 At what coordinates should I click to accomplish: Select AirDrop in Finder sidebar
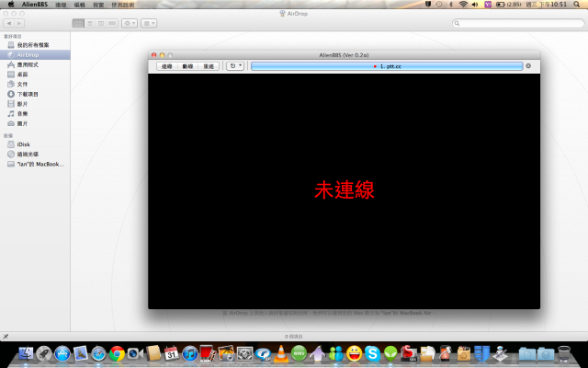point(35,55)
